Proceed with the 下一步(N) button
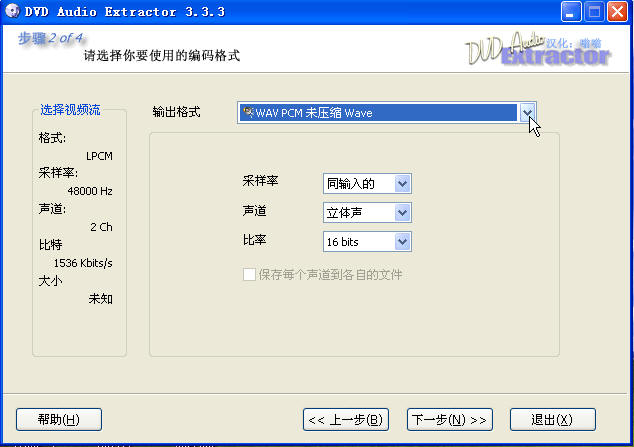Image resolution: width=634 pixels, height=447 pixels. [450, 420]
